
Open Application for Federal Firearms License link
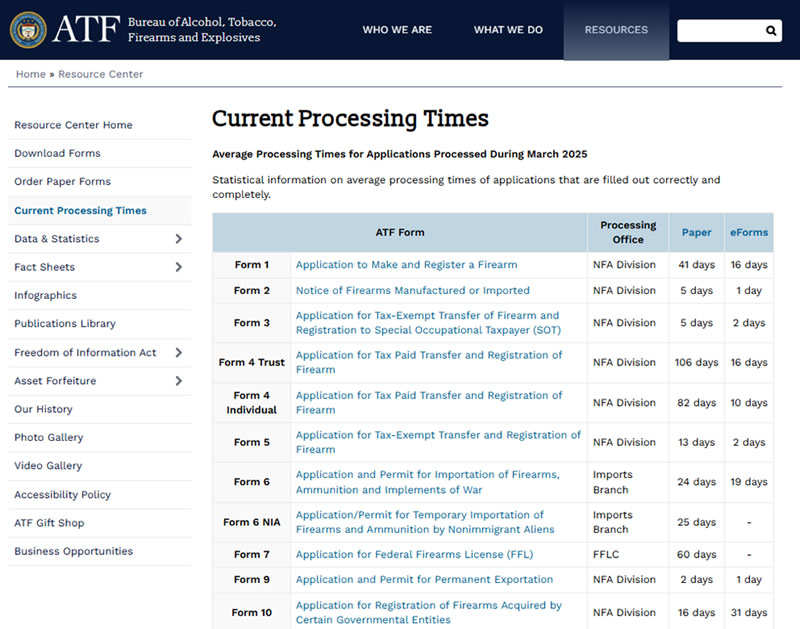pyautogui.click(x=414, y=555)
